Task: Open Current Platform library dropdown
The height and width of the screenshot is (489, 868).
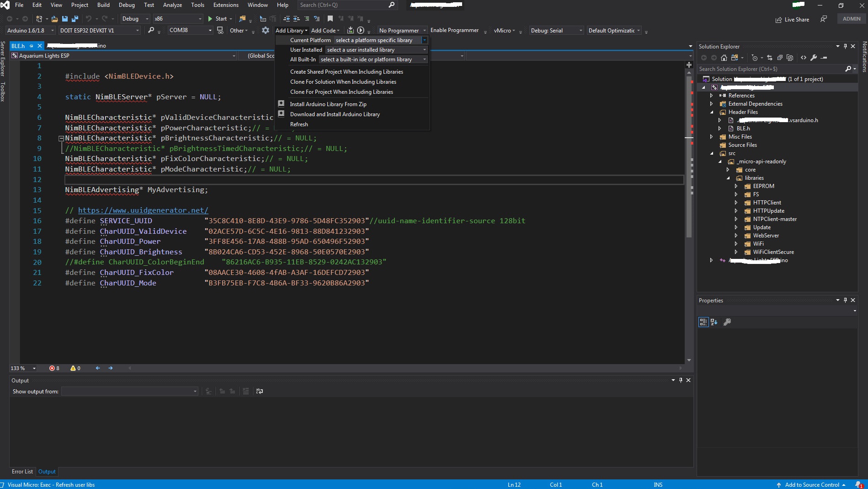Action: [x=380, y=40]
